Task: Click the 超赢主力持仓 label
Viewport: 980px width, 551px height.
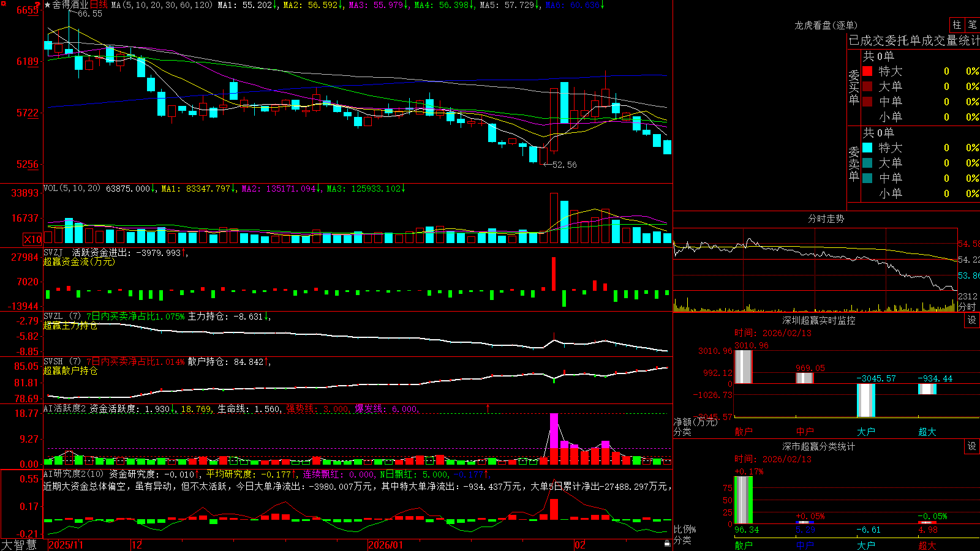Action: (x=70, y=325)
